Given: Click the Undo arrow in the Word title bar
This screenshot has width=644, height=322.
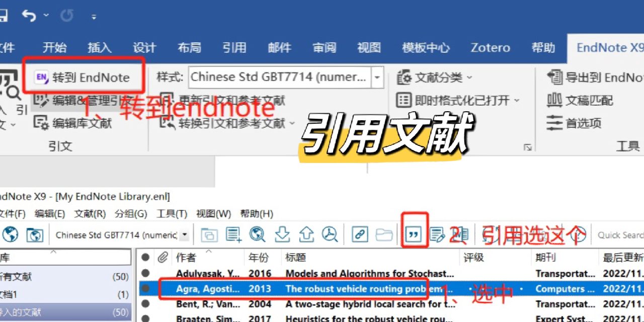Looking at the screenshot, I should (29, 16).
